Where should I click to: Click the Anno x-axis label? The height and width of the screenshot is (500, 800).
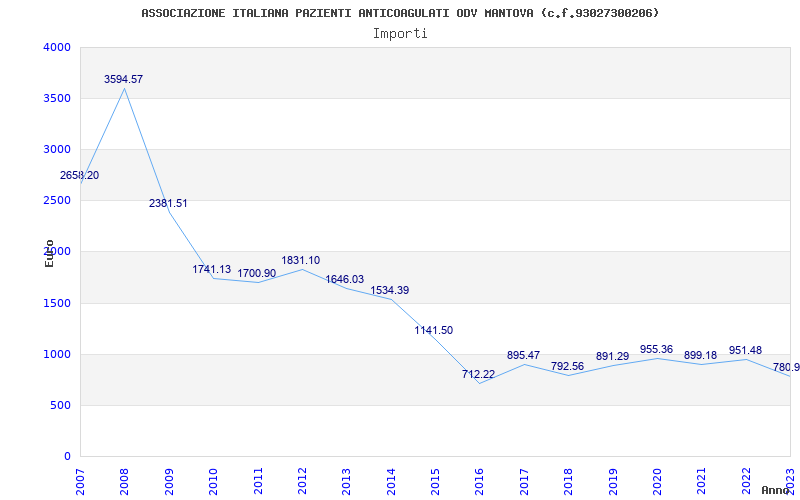(x=776, y=490)
